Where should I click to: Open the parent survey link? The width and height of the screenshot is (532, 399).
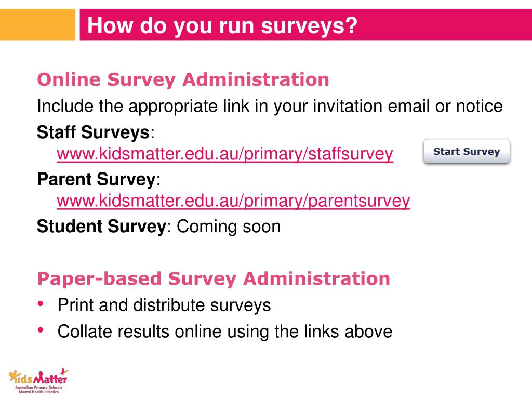pyautogui.click(x=233, y=201)
